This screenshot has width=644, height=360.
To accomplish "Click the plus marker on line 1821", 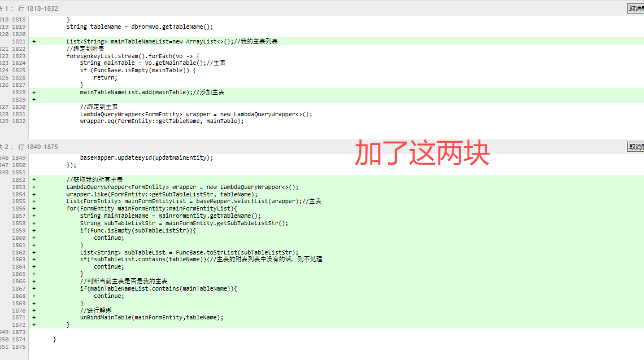I will tap(34, 42).
